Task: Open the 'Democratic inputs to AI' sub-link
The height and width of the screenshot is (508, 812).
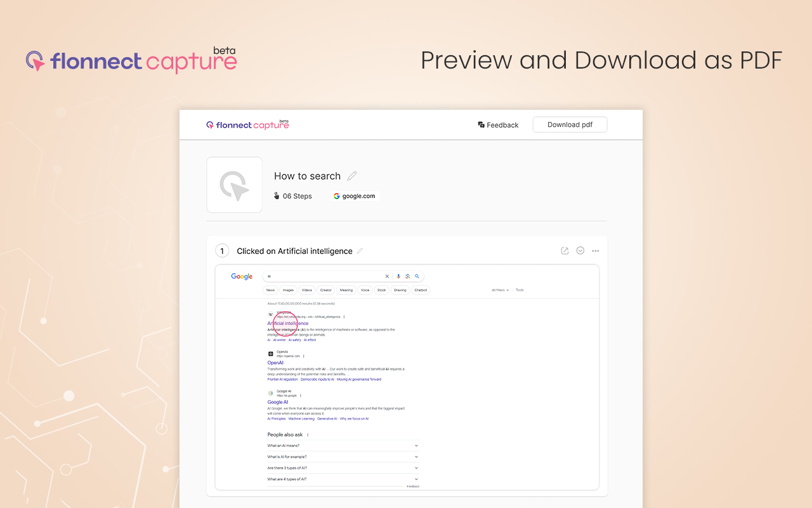Action: point(317,379)
